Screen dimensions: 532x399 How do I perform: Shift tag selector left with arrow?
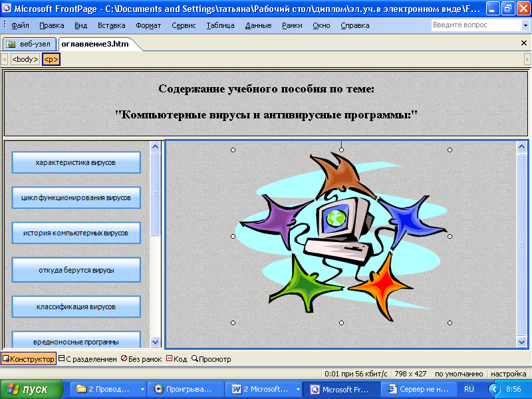click(x=5, y=59)
